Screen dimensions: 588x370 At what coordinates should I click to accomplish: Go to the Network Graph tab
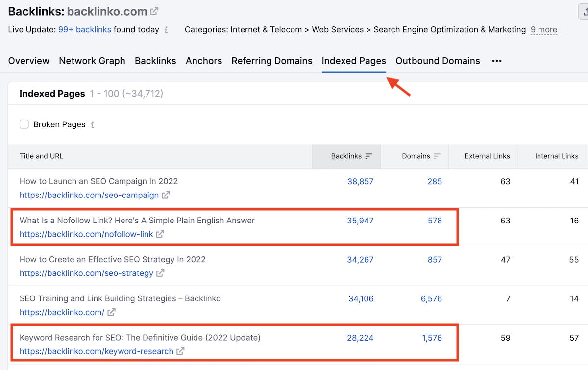pos(92,61)
